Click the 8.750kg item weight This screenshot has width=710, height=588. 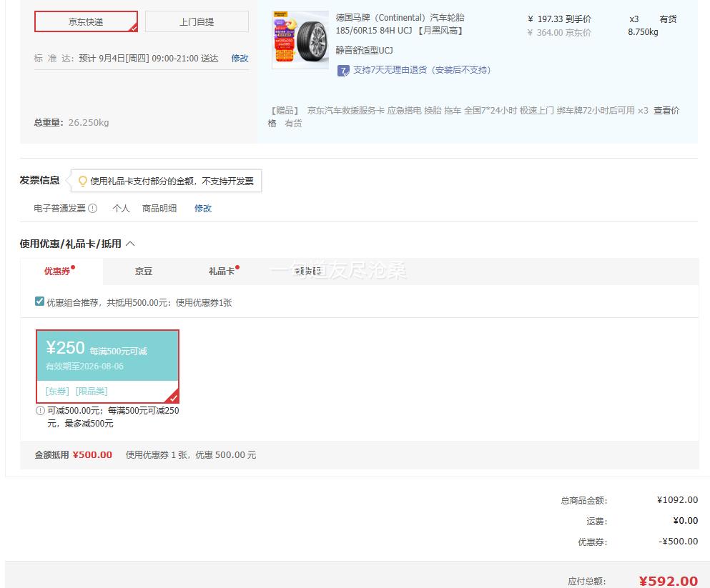(643, 32)
